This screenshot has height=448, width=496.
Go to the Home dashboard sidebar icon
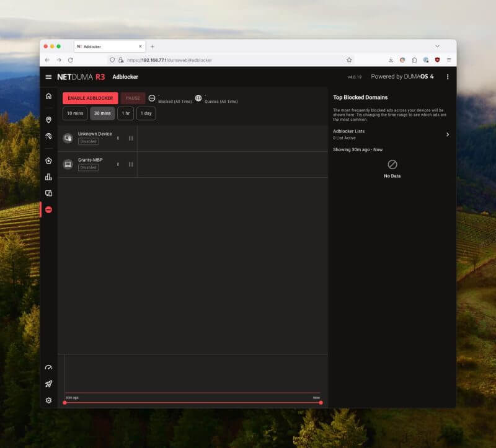pyautogui.click(x=48, y=96)
